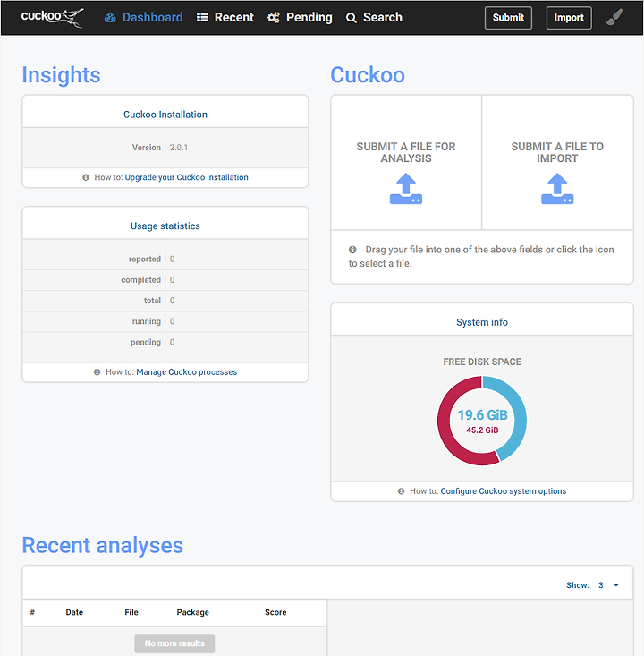Click the 19.6 GiB free space value
Screen dimensions: 644x656
(x=482, y=414)
